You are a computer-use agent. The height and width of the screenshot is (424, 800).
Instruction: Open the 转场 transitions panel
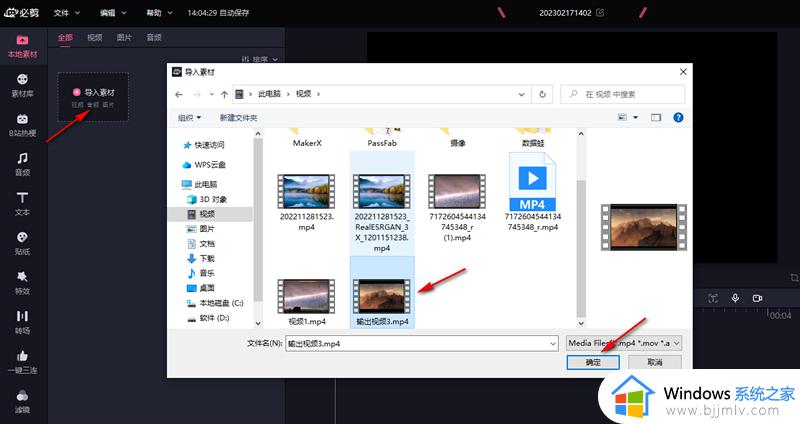(x=22, y=322)
